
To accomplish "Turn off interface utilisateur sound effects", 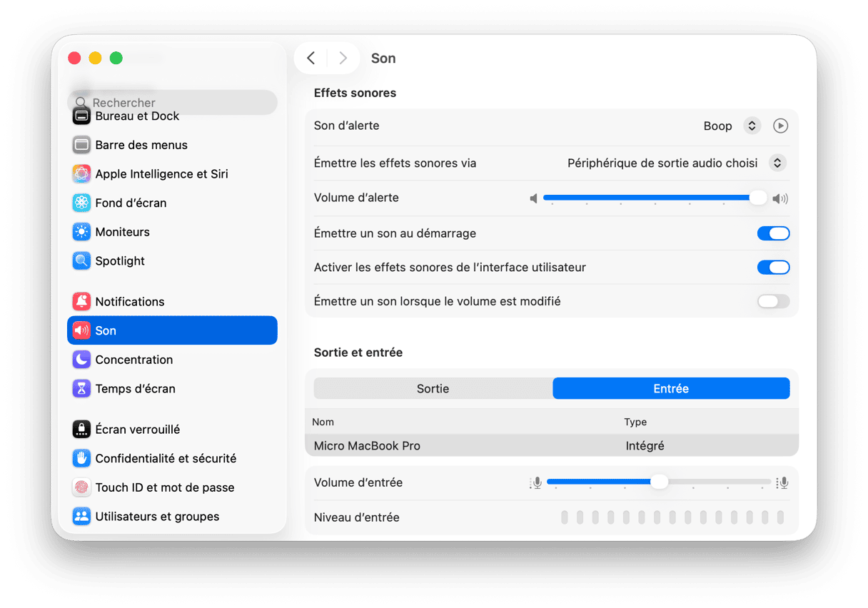I will (773, 268).
